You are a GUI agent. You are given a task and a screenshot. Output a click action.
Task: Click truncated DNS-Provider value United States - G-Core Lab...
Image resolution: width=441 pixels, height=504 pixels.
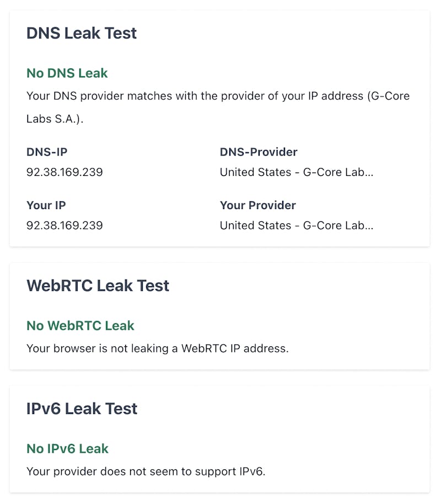[x=297, y=172]
